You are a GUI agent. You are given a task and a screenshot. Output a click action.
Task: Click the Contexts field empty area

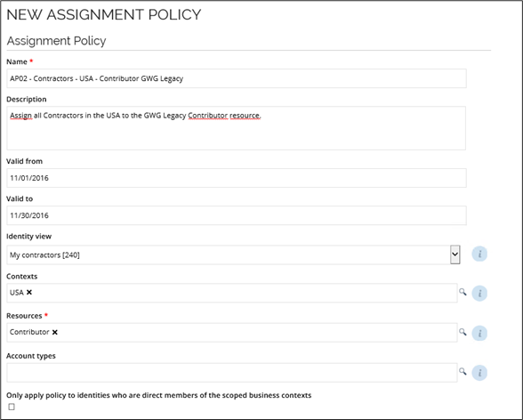coord(244,293)
